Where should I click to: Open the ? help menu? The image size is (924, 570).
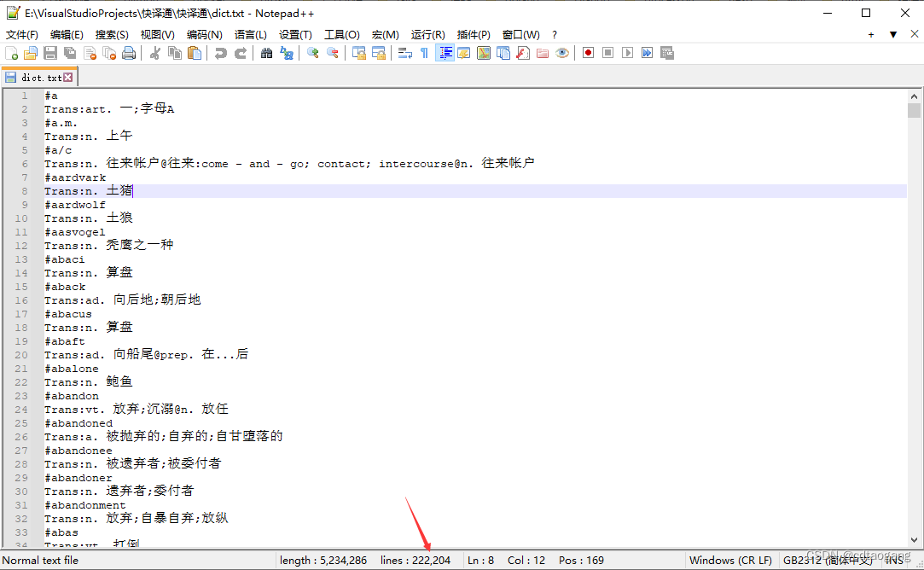(555, 35)
